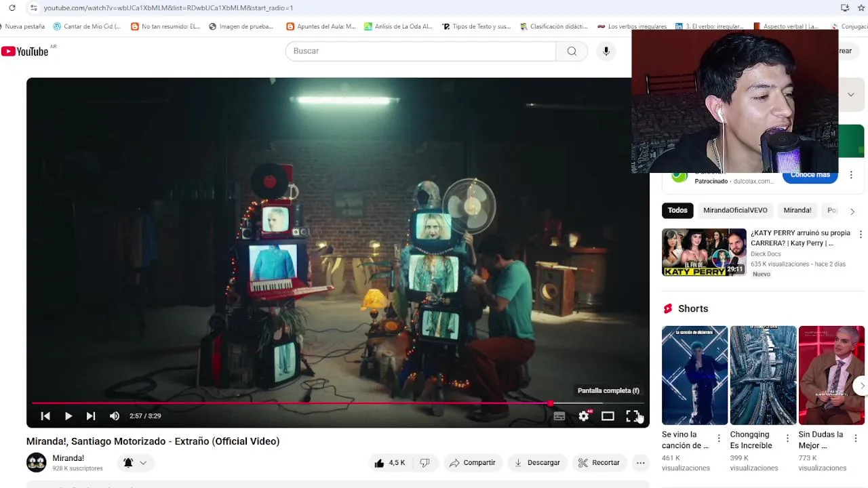Reload the page with the browser refresh icon

pyautogui.click(x=12, y=8)
